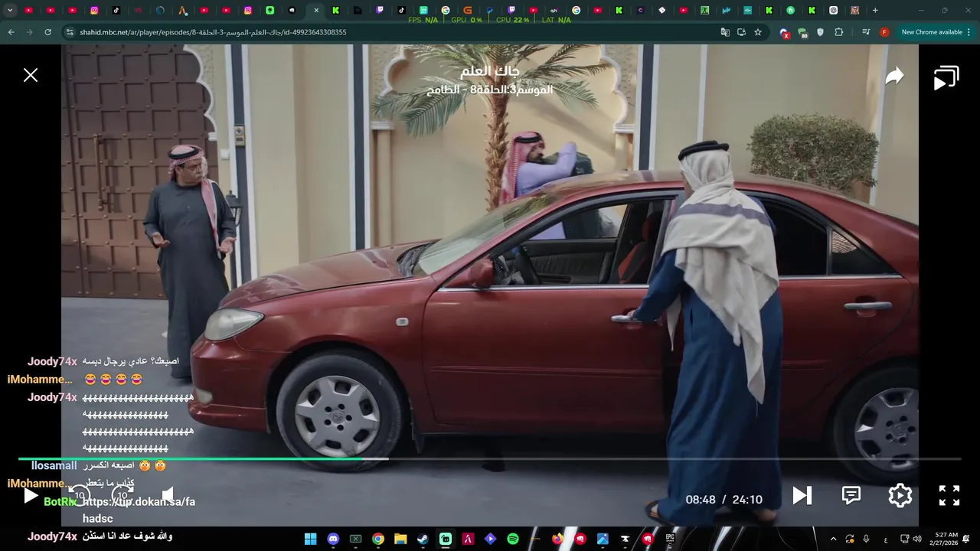Open the subtitles and audio menu

pos(851,495)
